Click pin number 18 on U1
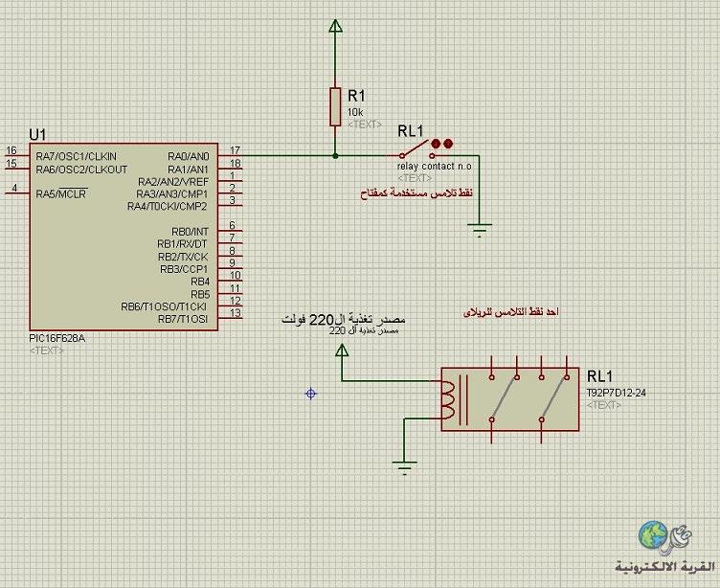Image resolution: width=720 pixels, height=588 pixels. 236,163
